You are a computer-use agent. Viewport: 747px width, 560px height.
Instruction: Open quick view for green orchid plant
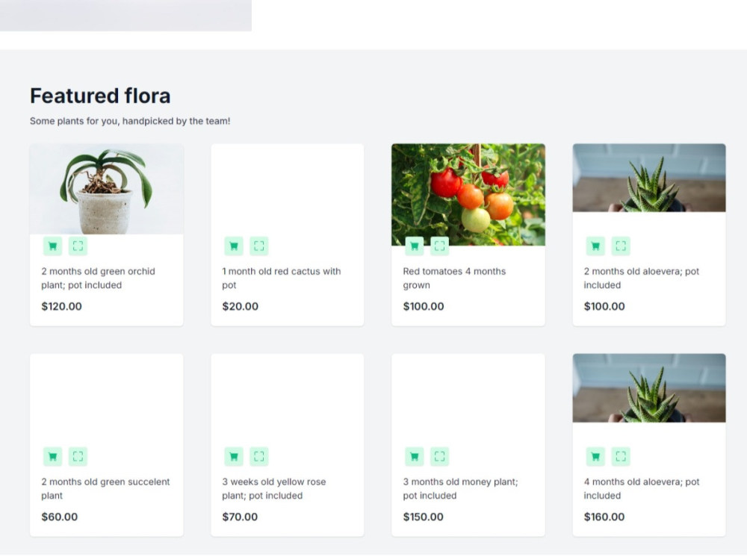tap(78, 246)
